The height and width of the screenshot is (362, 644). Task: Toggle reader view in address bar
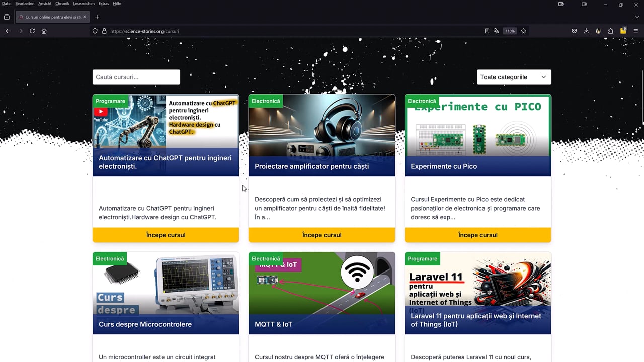[487, 31]
